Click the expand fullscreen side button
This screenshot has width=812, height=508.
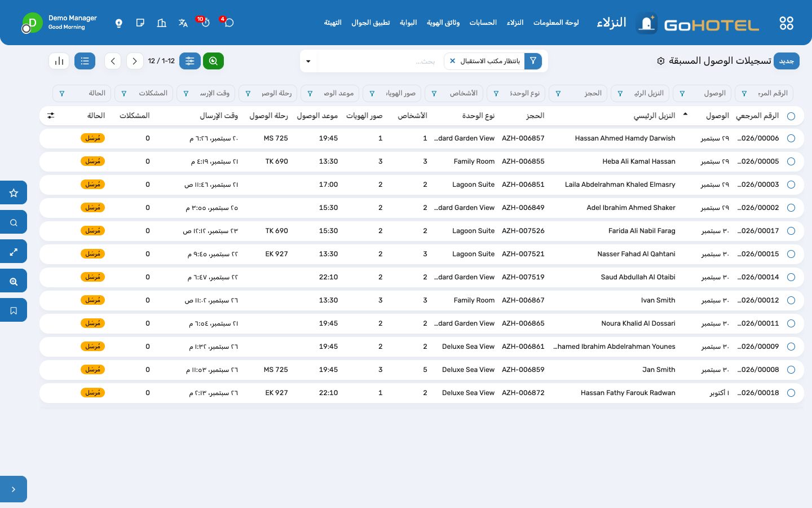point(14,252)
